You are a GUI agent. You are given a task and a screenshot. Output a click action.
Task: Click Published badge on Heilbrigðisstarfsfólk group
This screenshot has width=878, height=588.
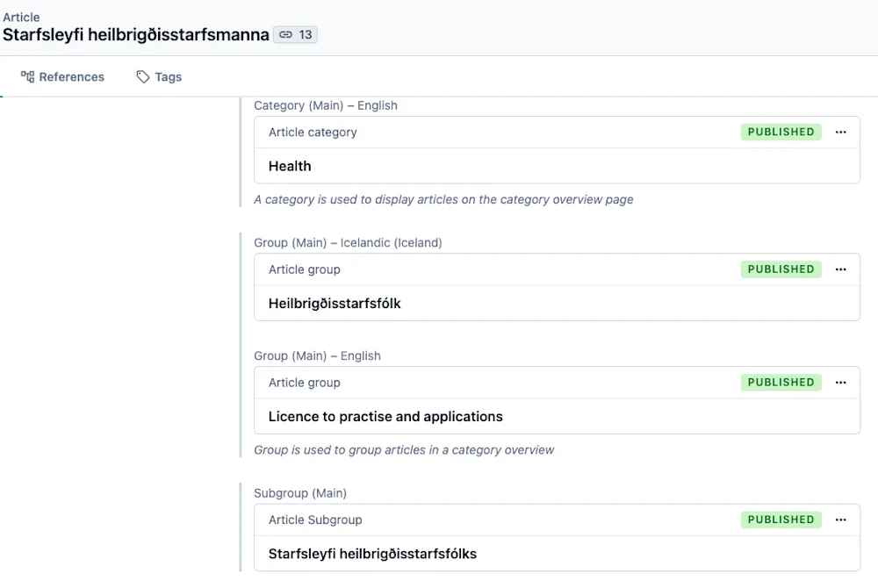[781, 269]
